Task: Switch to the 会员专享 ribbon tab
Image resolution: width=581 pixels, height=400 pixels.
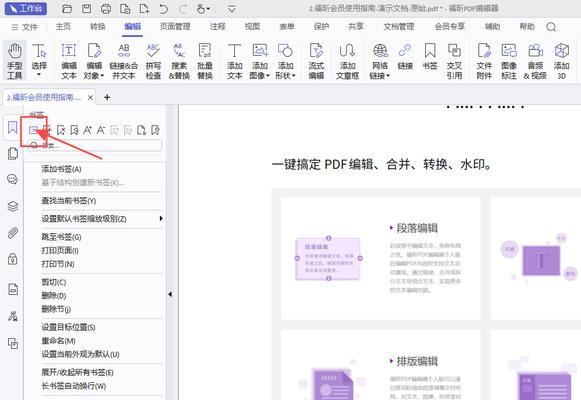Action: pos(449,27)
